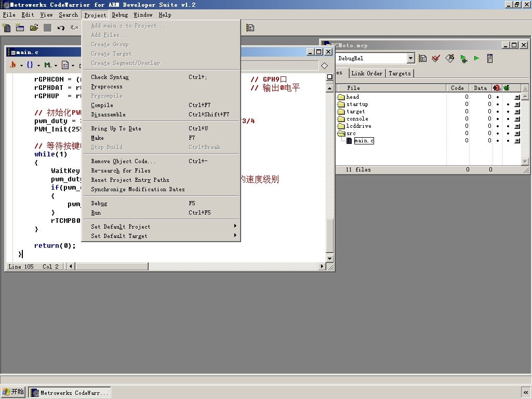The image size is (532, 399).
Task: Click the Windows Start button
Action: (x=13, y=392)
